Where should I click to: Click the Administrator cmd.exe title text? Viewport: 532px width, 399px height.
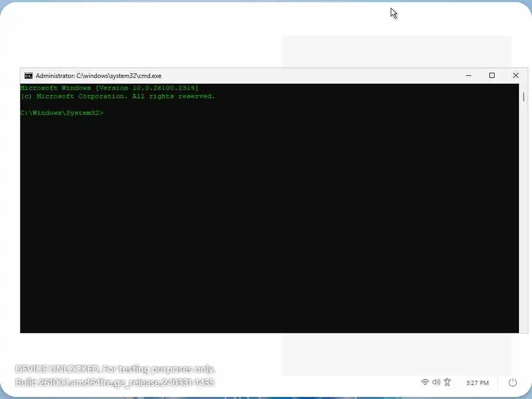coord(98,76)
